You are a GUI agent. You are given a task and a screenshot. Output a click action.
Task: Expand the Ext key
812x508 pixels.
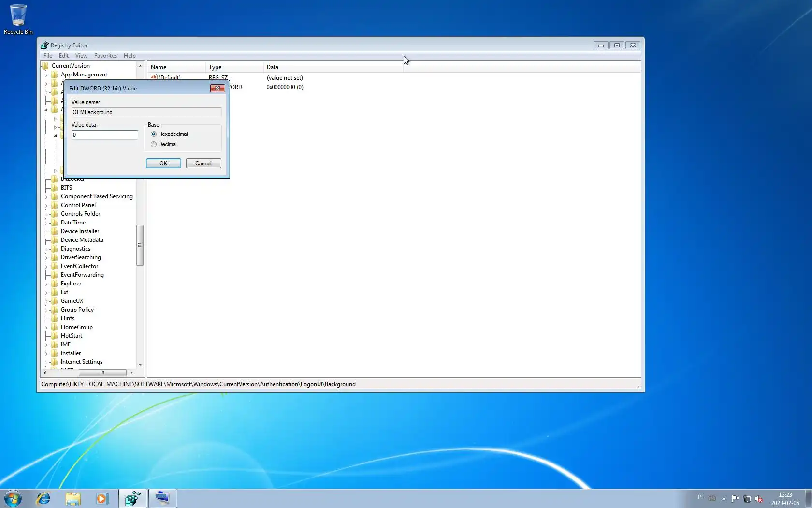coord(46,293)
